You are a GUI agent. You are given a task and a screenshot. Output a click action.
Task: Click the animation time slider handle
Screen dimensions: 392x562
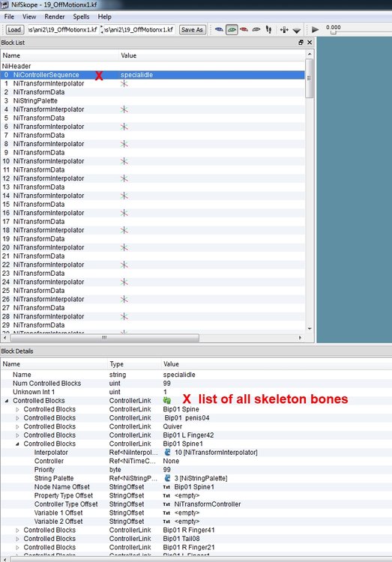tap(334, 33)
